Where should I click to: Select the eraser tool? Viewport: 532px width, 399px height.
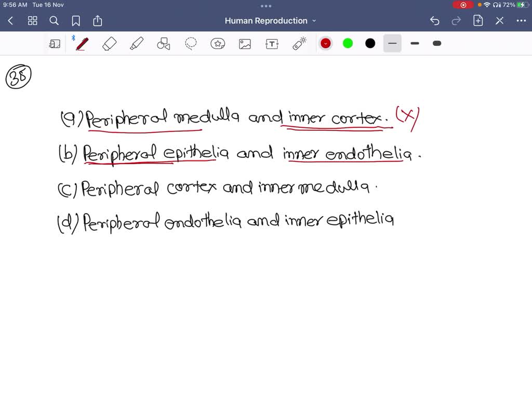[109, 44]
